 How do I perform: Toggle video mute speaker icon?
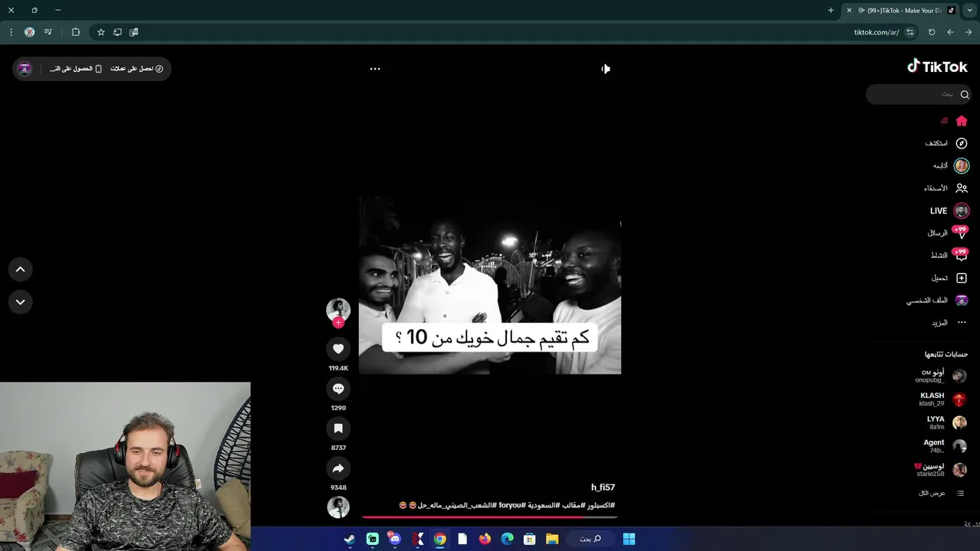tap(605, 69)
